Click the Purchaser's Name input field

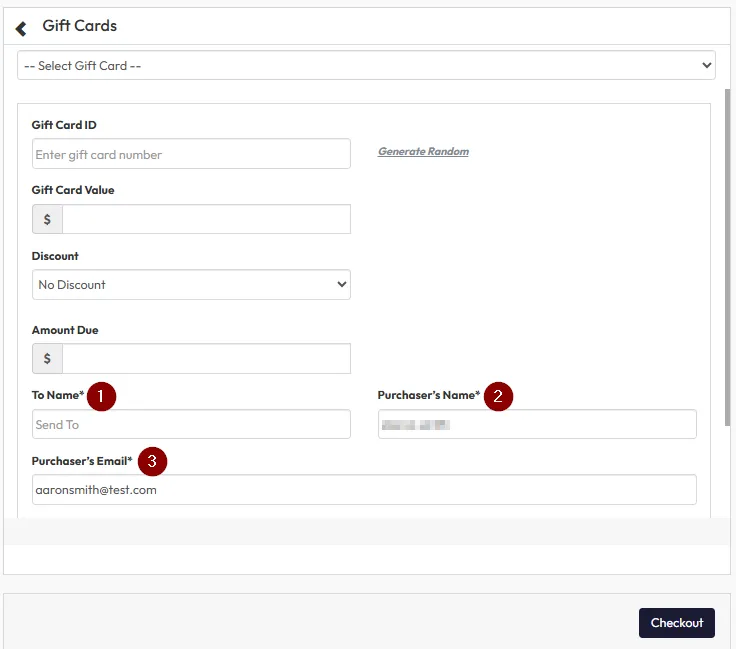(x=536, y=425)
